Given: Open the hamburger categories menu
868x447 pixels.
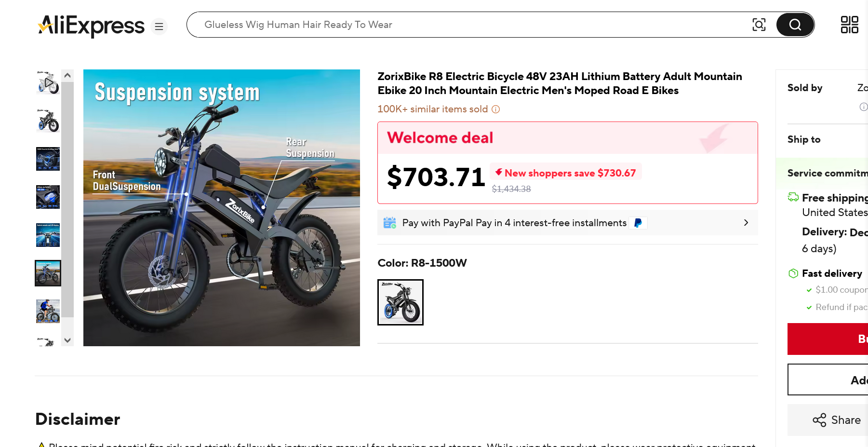Looking at the screenshot, I should tap(159, 27).
